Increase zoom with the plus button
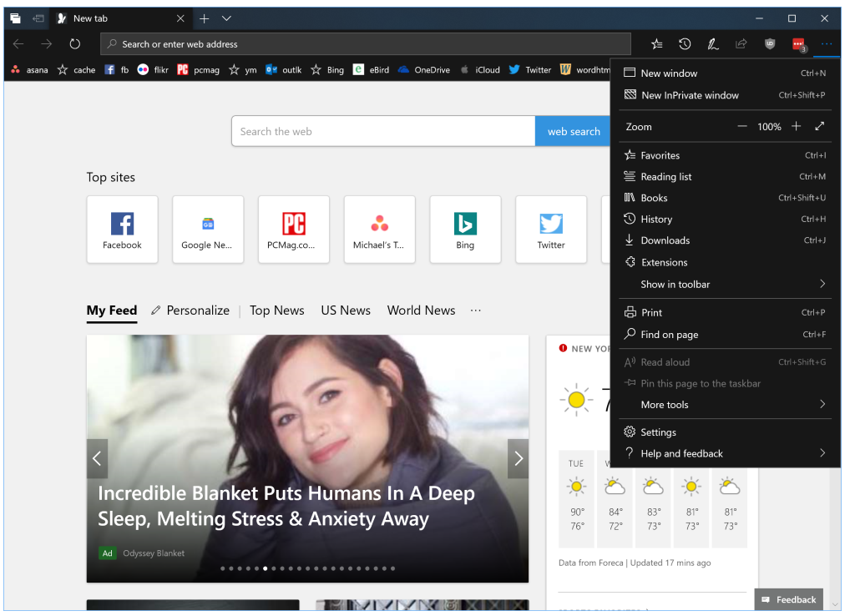 point(797,126)
